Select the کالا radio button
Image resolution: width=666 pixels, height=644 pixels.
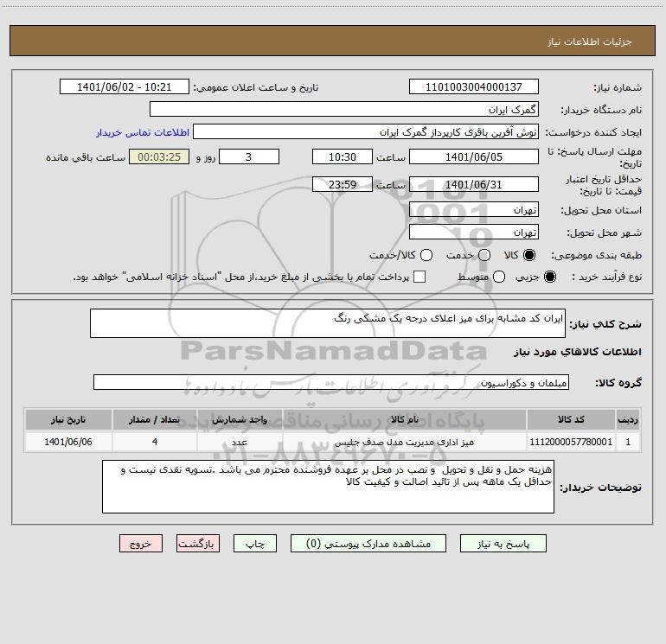(x=529, y=255)
